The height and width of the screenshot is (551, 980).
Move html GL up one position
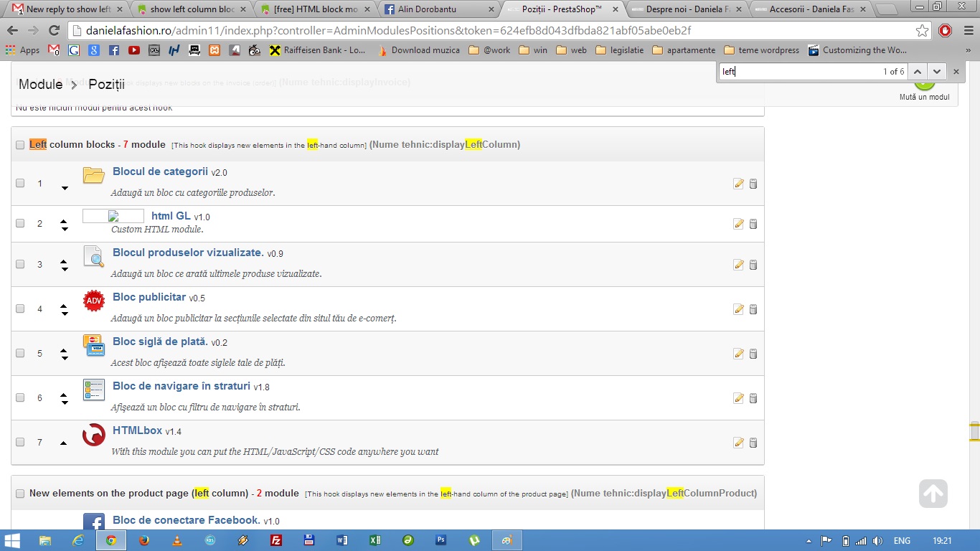pos(65,221)
